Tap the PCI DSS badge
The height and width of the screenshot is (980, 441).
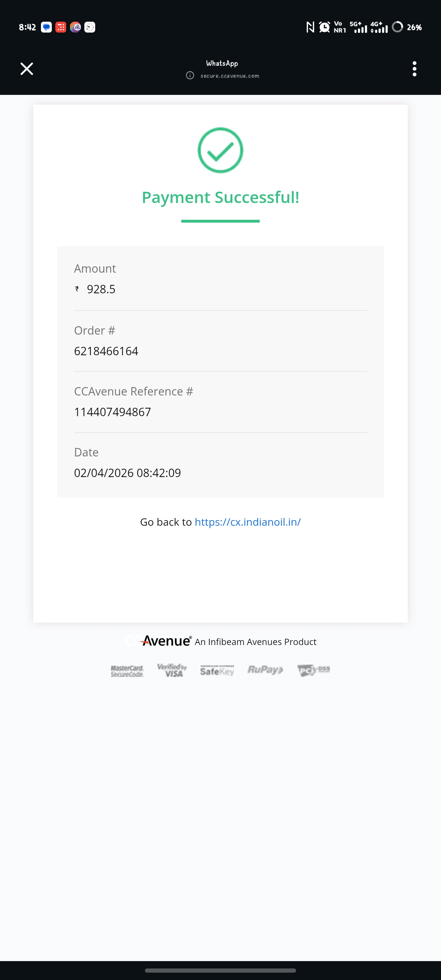click(313, 670)
